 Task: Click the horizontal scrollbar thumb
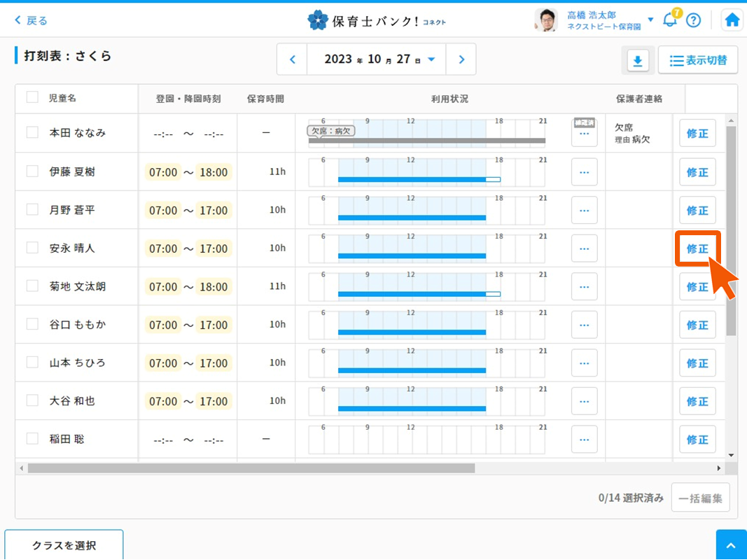251,468
